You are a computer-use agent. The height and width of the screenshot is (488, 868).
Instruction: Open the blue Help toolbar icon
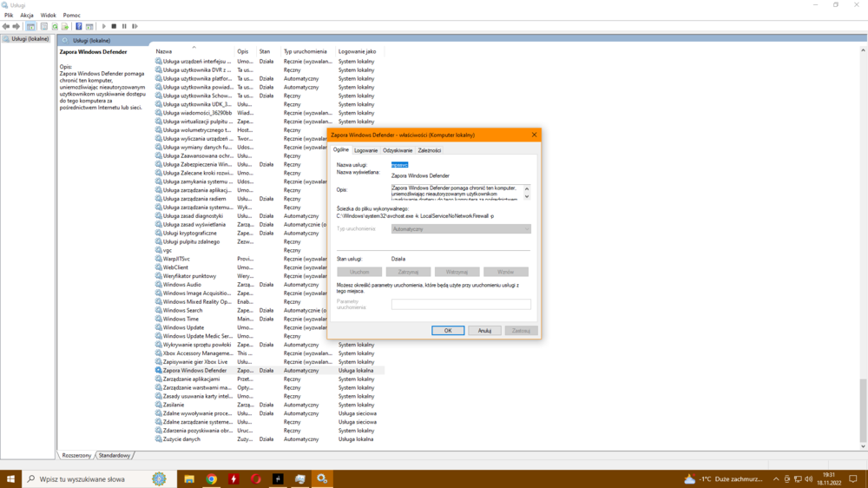coord(79,26)
